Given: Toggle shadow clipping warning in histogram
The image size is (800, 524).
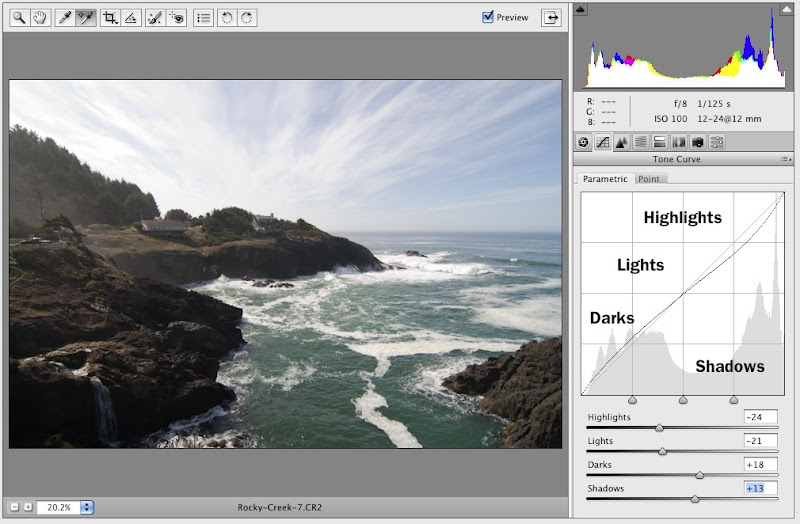Looking at the screenshot, I should [x=581, y=10].
